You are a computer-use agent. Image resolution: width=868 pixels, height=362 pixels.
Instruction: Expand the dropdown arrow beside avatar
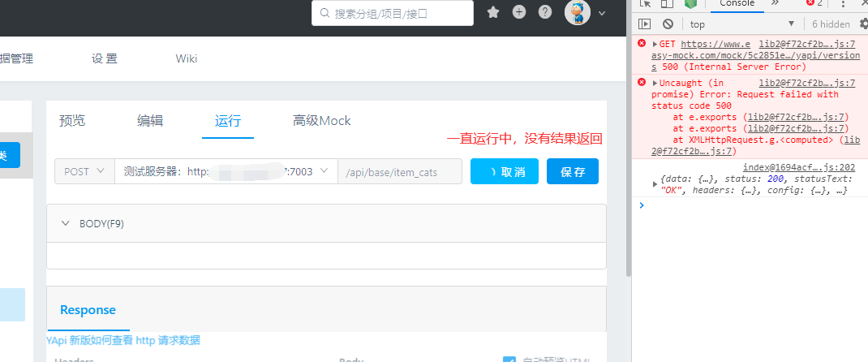click(602, 13)
